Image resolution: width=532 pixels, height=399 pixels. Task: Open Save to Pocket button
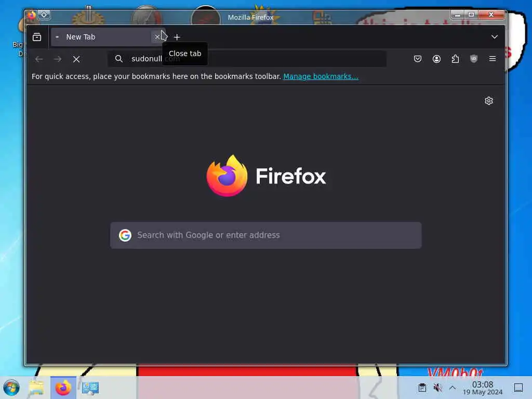tap(418, 59)
